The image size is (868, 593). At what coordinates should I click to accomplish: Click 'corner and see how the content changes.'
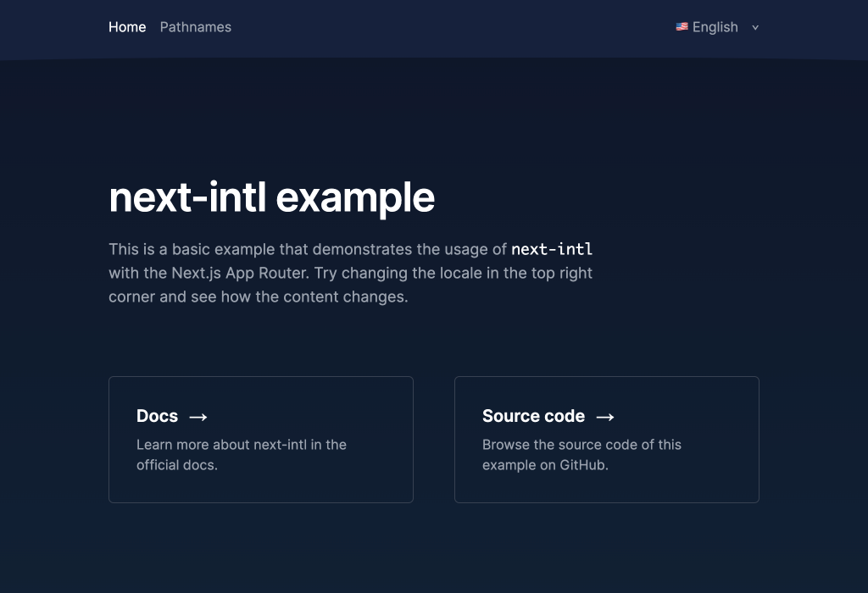point(258,297)
